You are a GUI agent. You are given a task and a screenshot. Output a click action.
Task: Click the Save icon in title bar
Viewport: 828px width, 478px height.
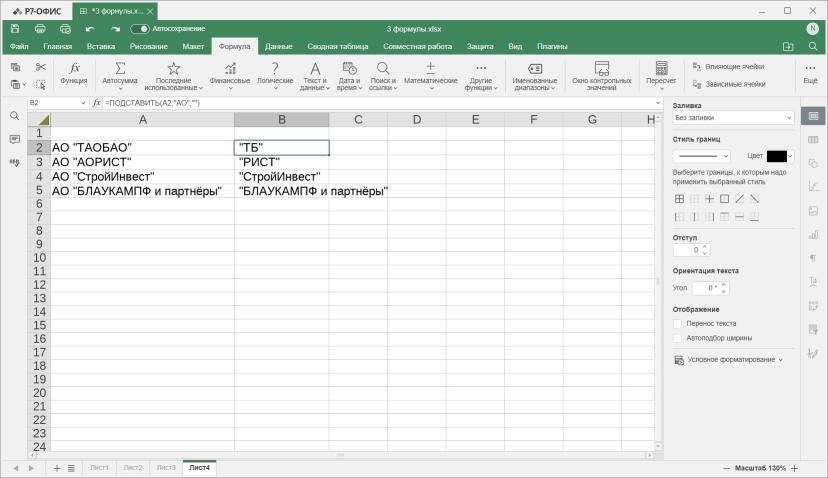pos(15,29)
